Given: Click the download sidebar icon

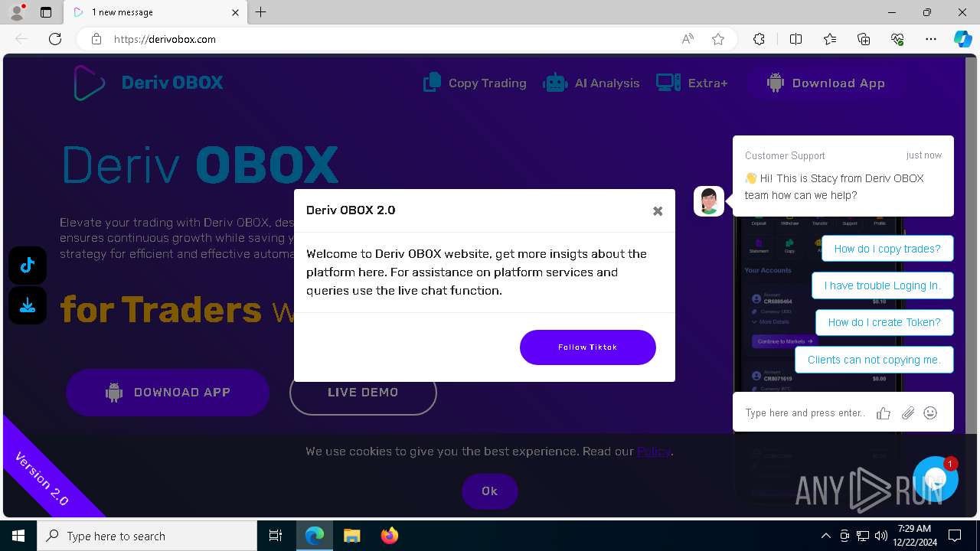Looking at the screenshot, I should 28,305.
